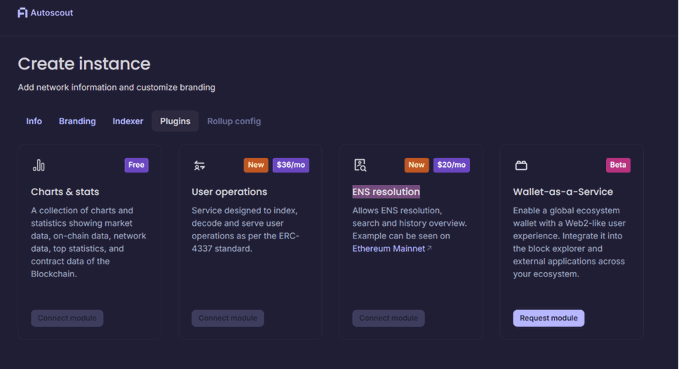Click the ENS resolution search document icon
The width and height of the screenshot is (679, 369).
[x=360, y=165]
